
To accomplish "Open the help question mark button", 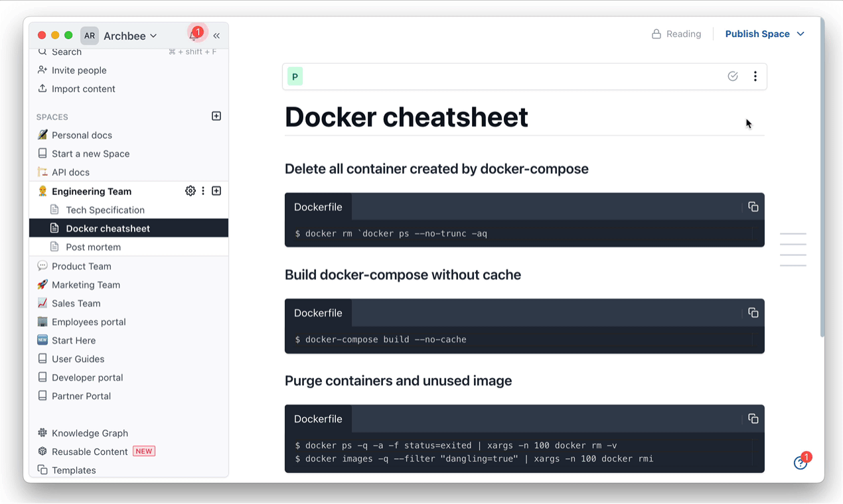I will [801, 463].
